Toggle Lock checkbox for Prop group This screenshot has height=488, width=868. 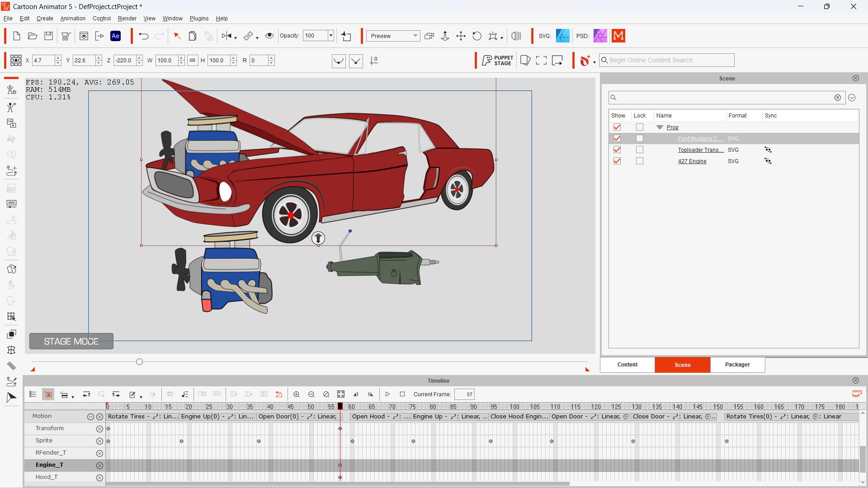coord(640,127)
